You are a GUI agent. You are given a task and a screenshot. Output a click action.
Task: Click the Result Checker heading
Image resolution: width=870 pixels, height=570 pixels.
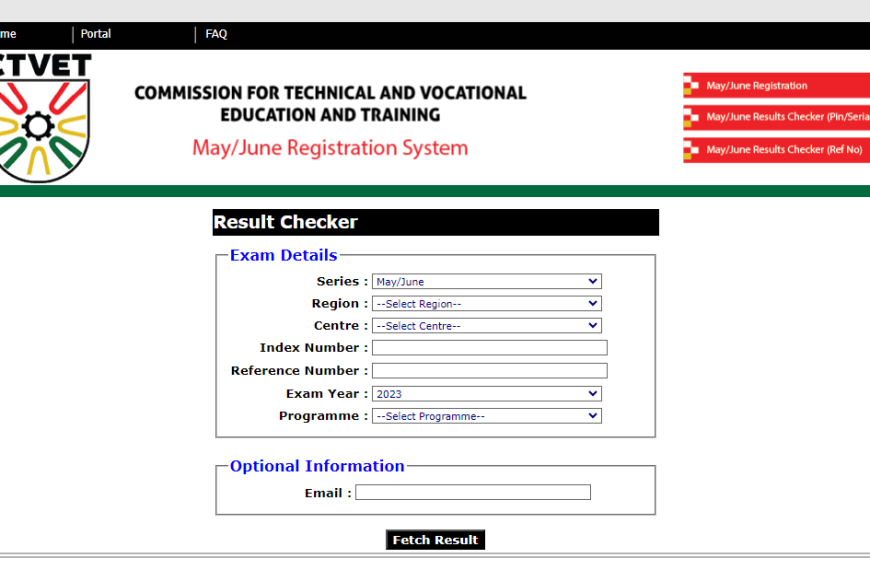[x=285, y=222]
